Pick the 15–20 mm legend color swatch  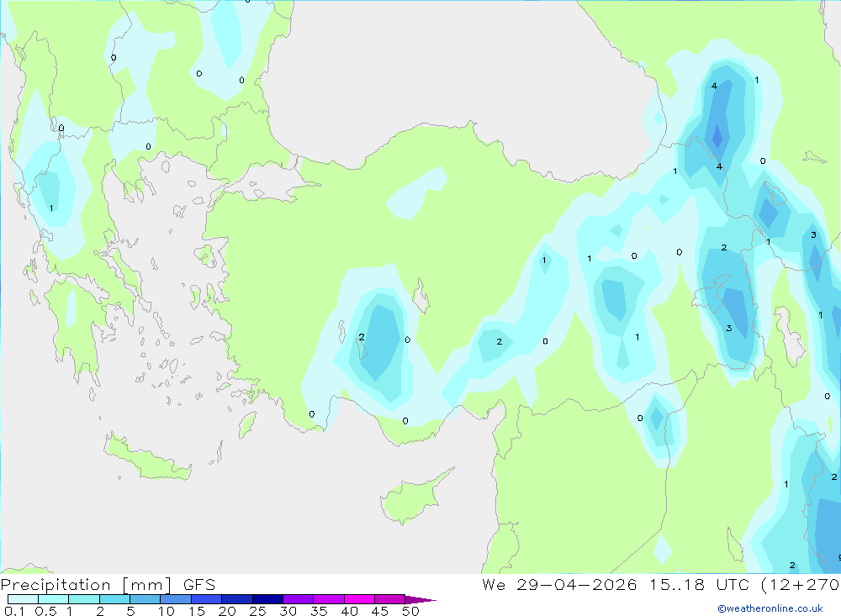[207, 599]
